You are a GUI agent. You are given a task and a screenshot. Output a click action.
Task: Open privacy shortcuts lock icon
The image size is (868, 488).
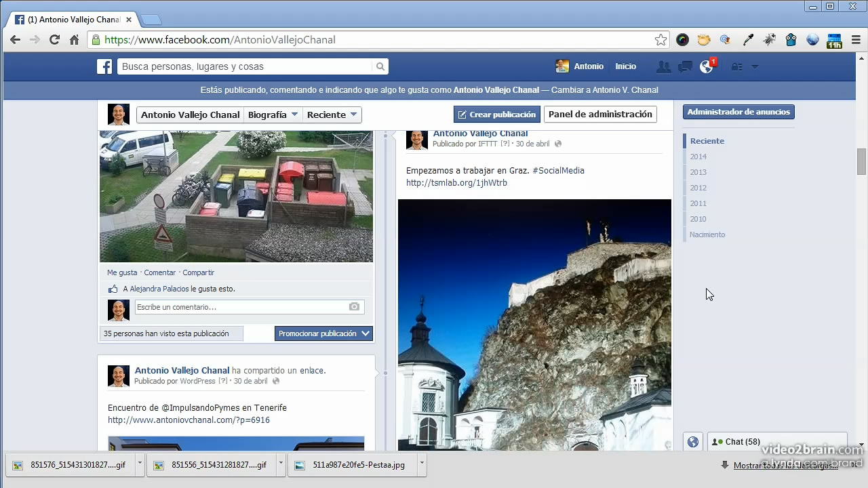tap(737, 66)
